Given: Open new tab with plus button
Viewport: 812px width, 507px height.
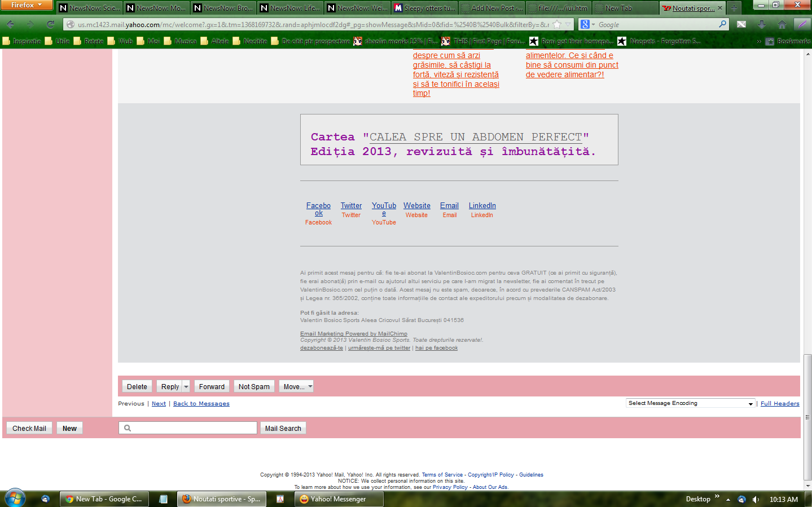Looking at the screenshot, I should tap(734, 8).
